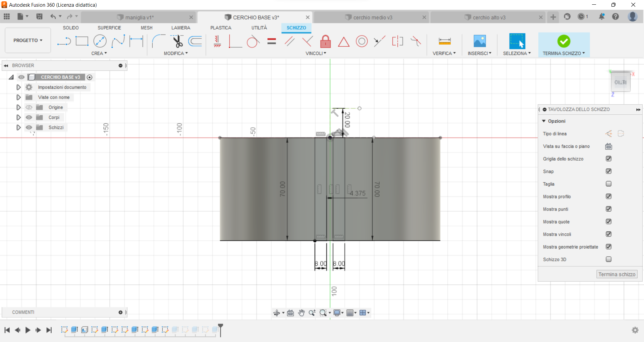
Task: Select the Circle sketch tool
Action: (100, 41)
